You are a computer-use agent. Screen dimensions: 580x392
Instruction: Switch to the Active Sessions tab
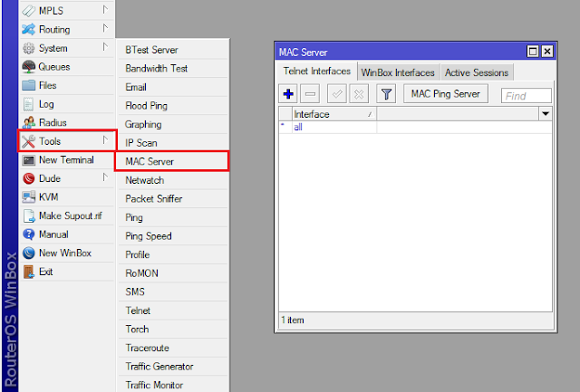pyautogui.click(x=477, y=72)
